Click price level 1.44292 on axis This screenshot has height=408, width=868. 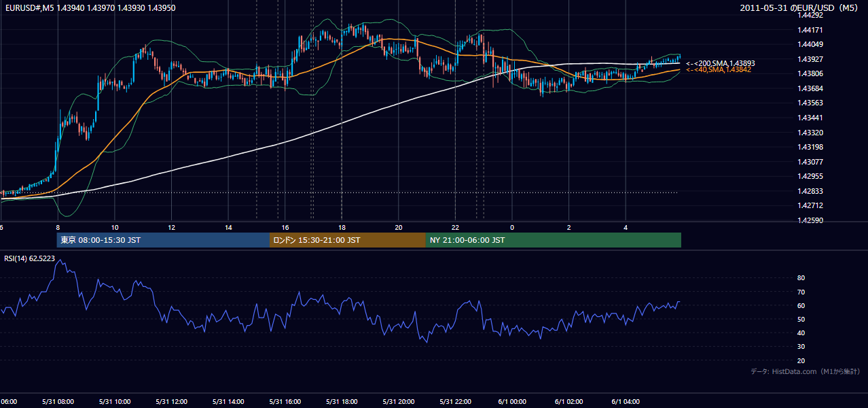pos(810,15)
